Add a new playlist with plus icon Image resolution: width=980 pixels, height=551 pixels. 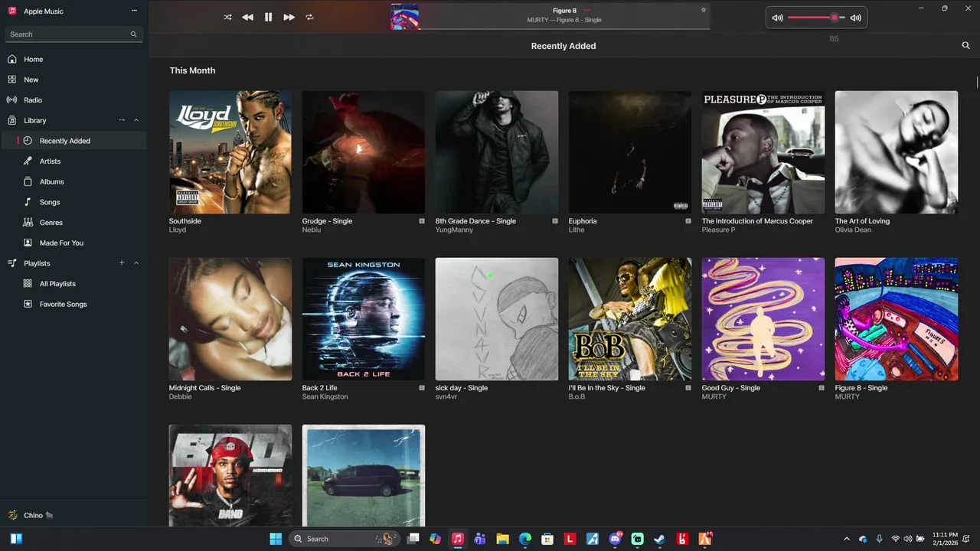pyautogui.click(x=122, y=263)
